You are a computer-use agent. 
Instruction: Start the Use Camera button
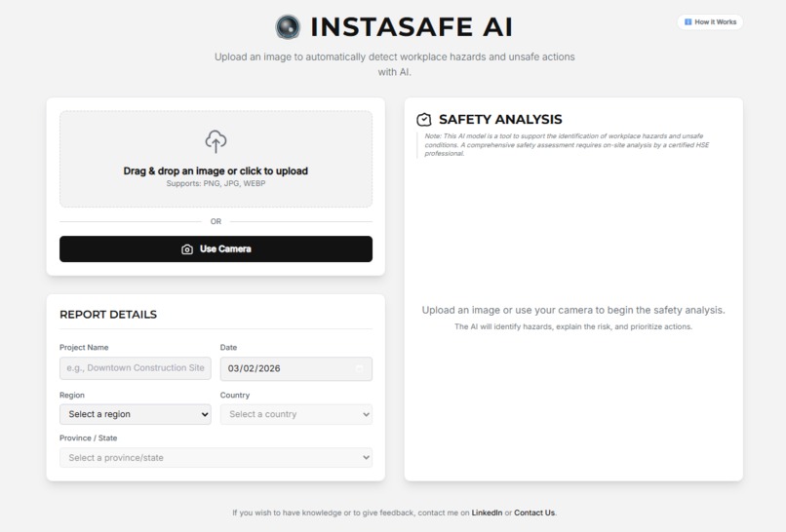tap(216, 249)
